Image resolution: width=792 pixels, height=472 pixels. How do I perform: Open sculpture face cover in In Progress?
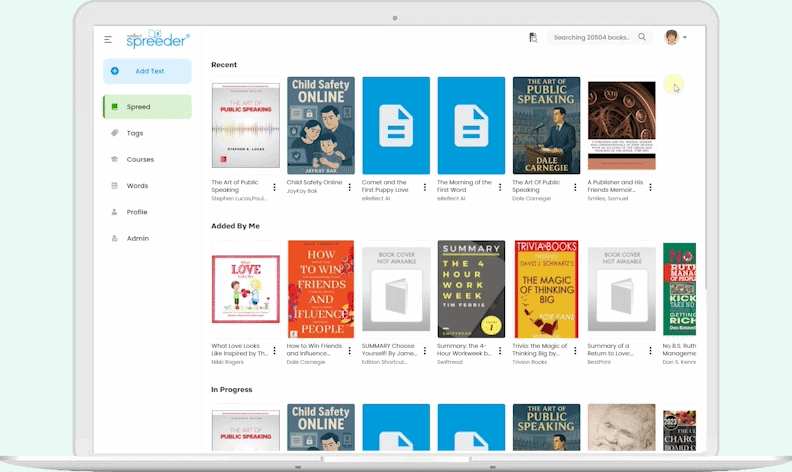tap(622, 427)
